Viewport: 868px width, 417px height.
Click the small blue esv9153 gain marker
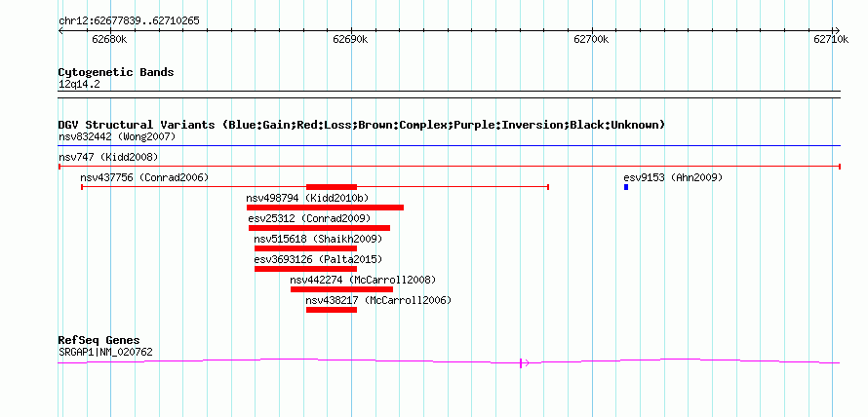626,187
